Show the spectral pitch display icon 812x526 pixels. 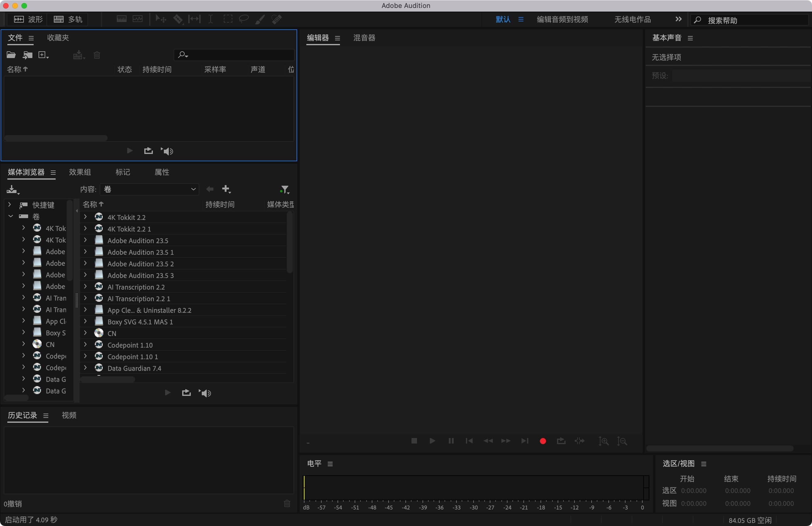pyautogui.click(x=138, y=19)
